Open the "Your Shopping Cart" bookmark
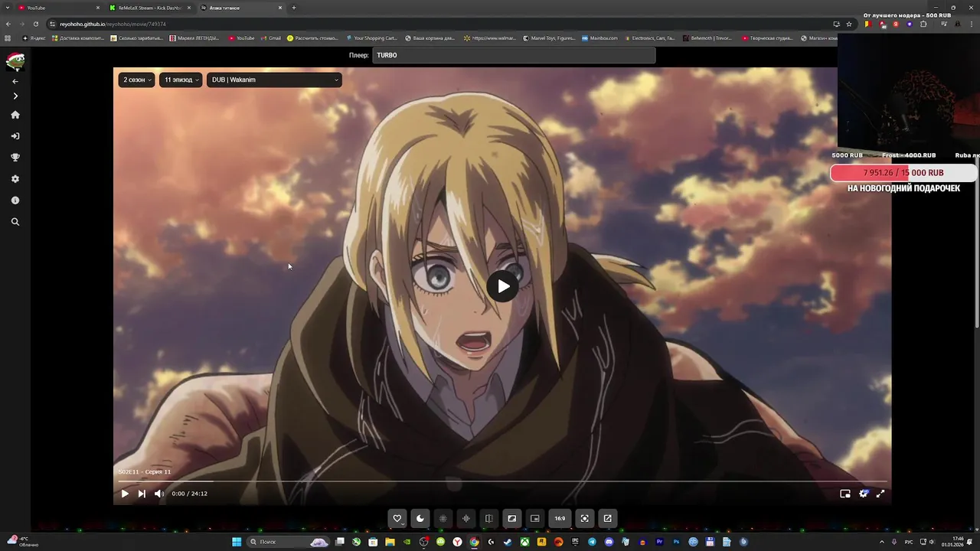The width and height of the screenshot is (980, 551). [371, 37]
